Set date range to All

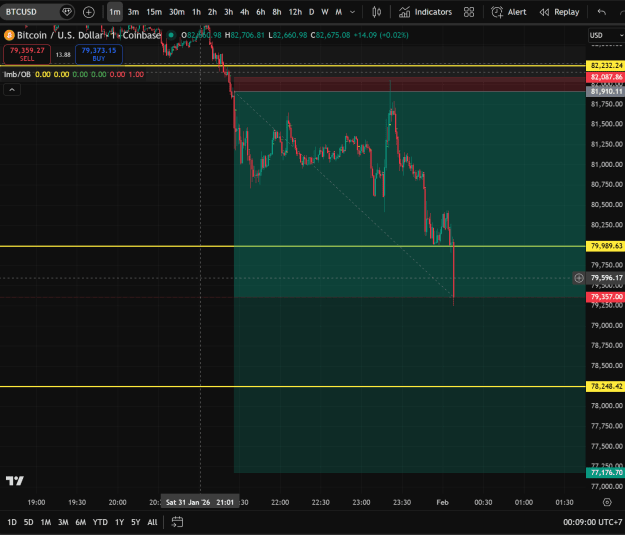click(x=152, y=522)
